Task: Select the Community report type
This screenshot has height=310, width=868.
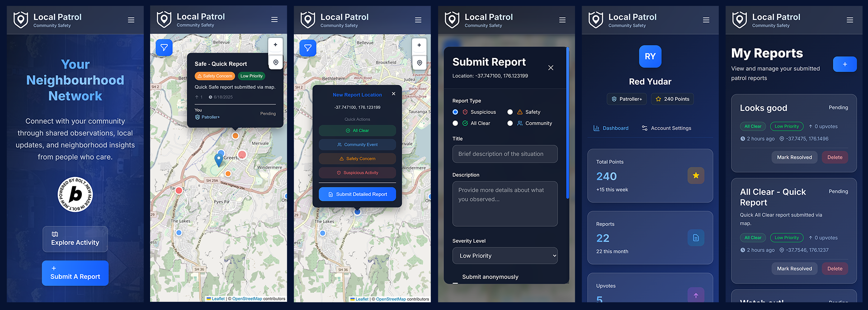Action: [x=510, y=123]
